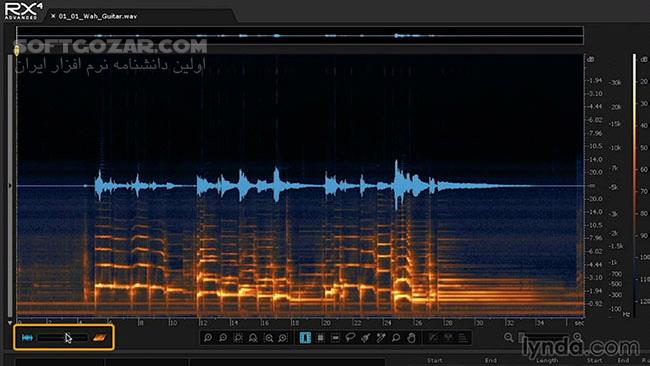Click the -6.02 dB label on upper amplitude scale

click(595, 120)
